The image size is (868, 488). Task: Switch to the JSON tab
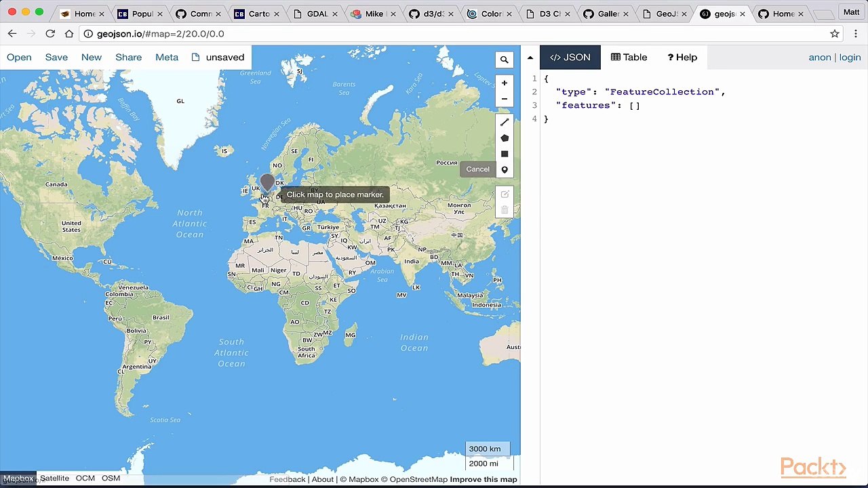tap(570, 58)
